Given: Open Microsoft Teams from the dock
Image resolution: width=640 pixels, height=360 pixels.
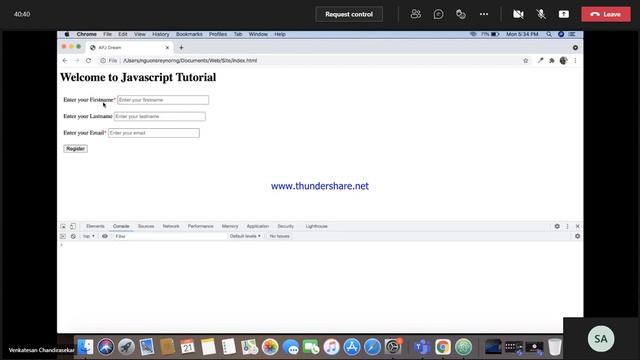Looking at the screenshot, I should (x=422, y=347).
